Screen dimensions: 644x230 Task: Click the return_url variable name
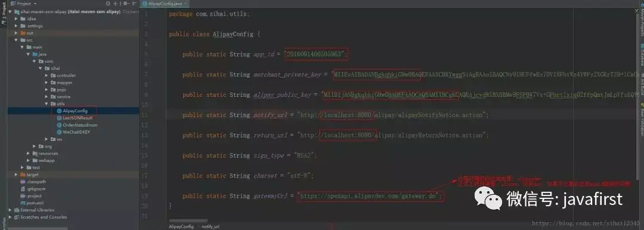pos(270,136)
